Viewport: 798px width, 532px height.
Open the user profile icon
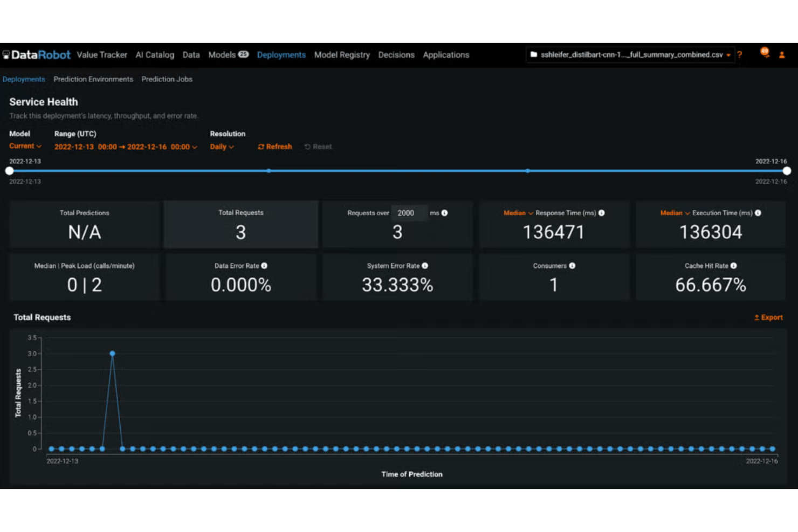click(x=782, y=55)
